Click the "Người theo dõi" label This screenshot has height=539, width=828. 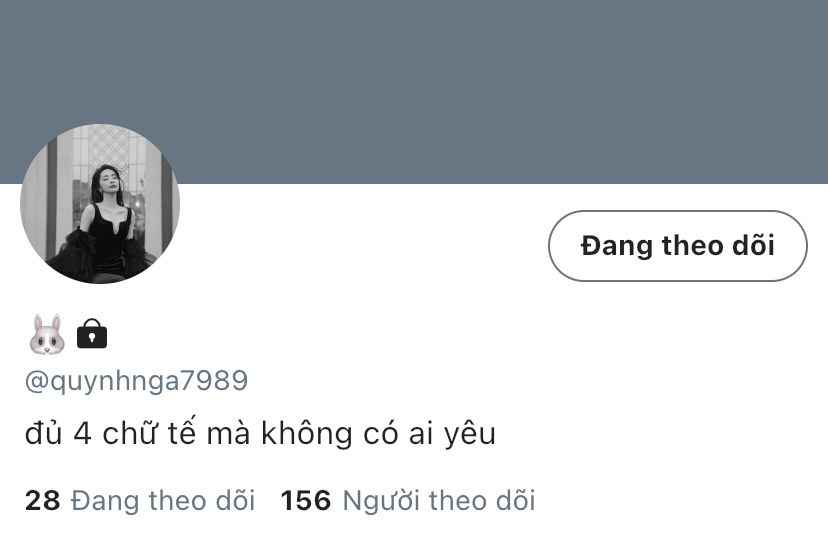[439, 500]
